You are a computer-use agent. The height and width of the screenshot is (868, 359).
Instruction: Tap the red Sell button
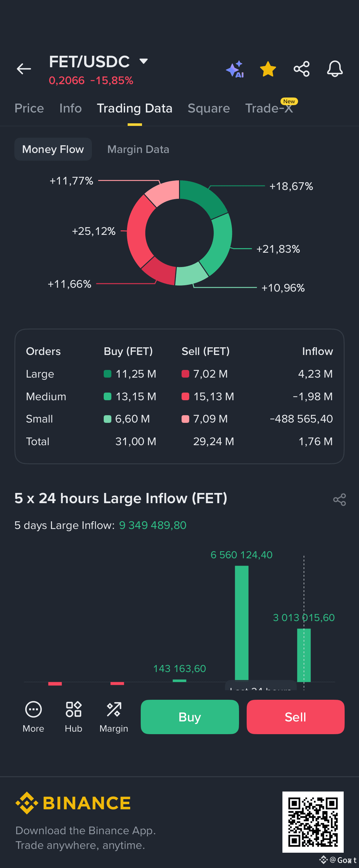click(295, 717)
